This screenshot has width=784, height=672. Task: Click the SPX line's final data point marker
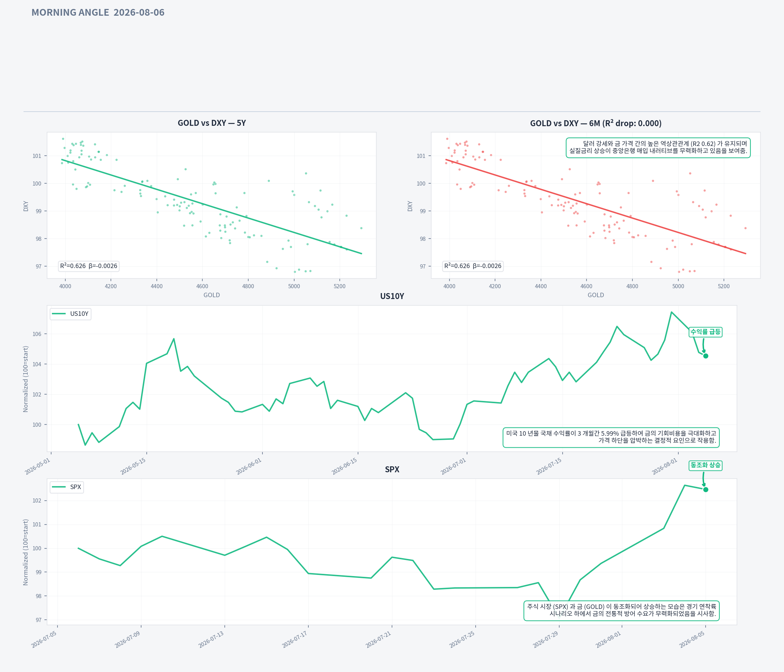pos(706,489)
